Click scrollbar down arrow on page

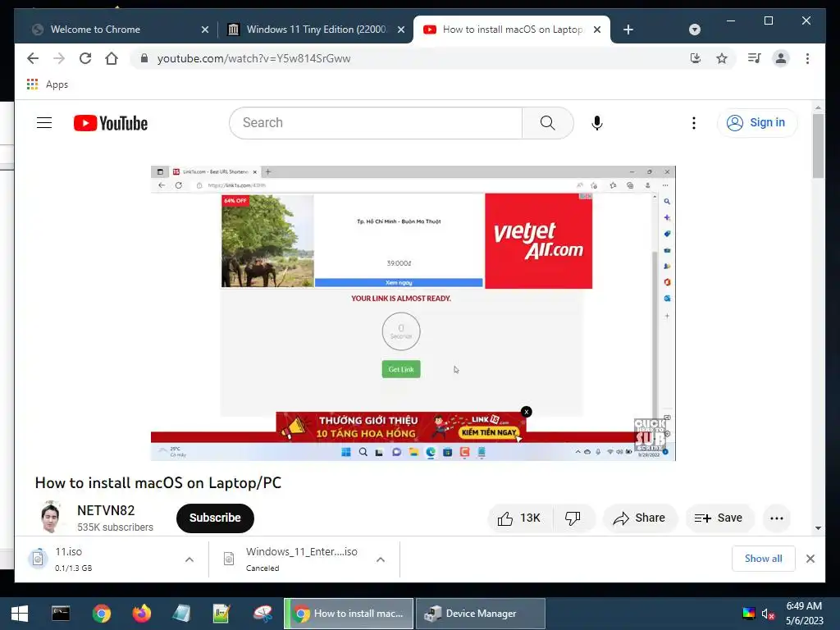pos(818,528)
